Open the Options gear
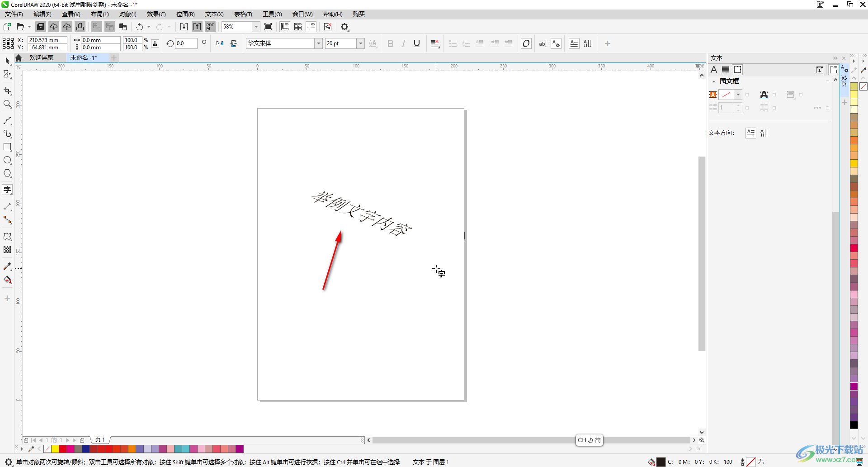The height and width of the screenshot is (467, 868). 345,27
